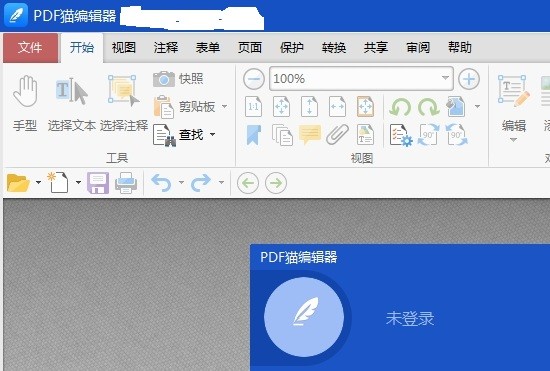The width and height of the screenshot is (550, 371).
Task: Open a file with the folder icon
Action: coord(18,183)
